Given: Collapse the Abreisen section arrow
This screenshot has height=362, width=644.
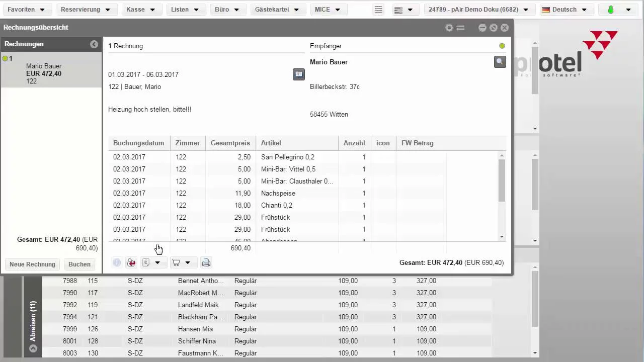Looking at the screenshot, I should pyautogui.click(x=33, y=348).
